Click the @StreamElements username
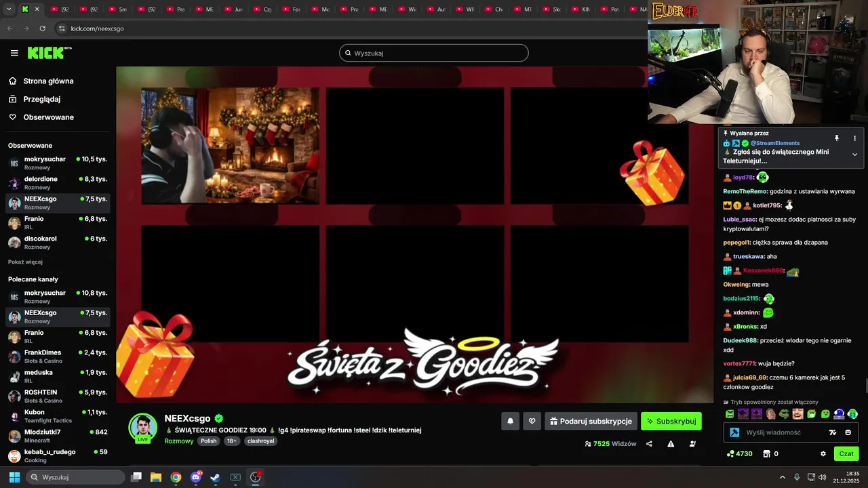The image size is (868, 488). click(x=775, y=143)
